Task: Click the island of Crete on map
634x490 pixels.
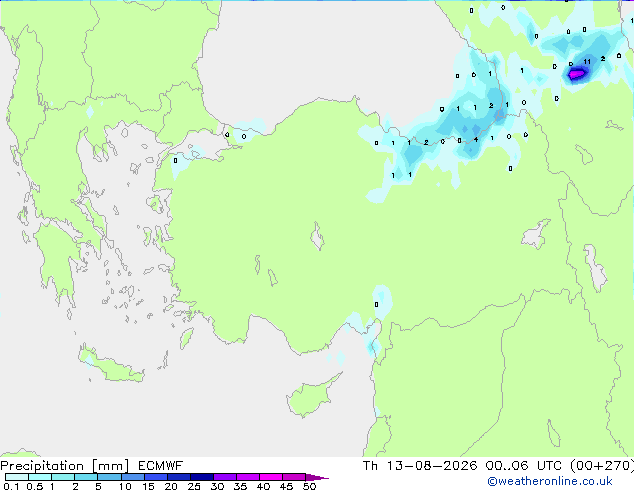Action: click(111, 364)
